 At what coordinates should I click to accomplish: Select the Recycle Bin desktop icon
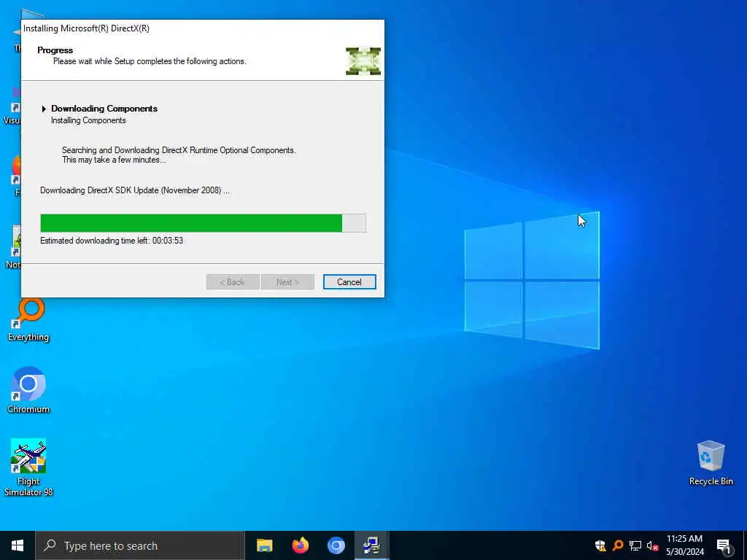pyautogui.click(x=711, y=463)
